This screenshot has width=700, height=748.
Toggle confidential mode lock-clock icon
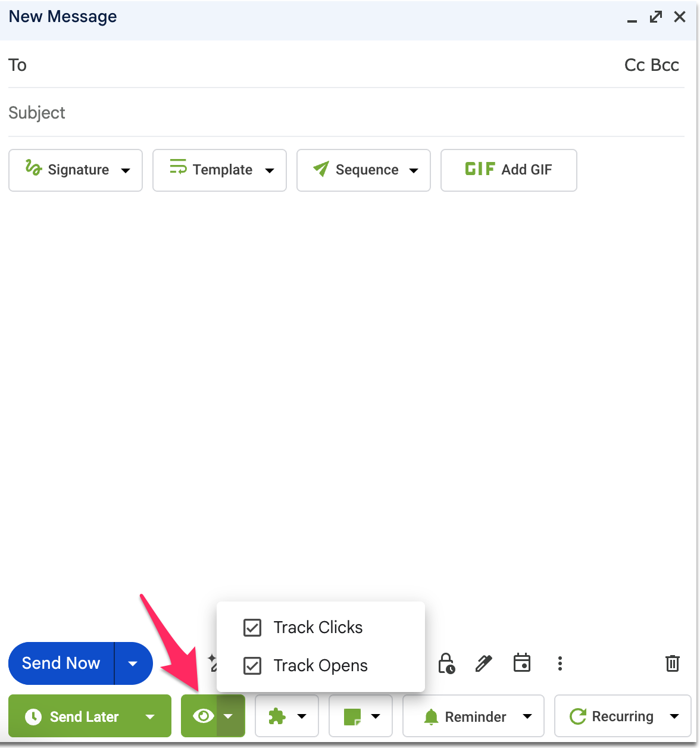(446, 663)
